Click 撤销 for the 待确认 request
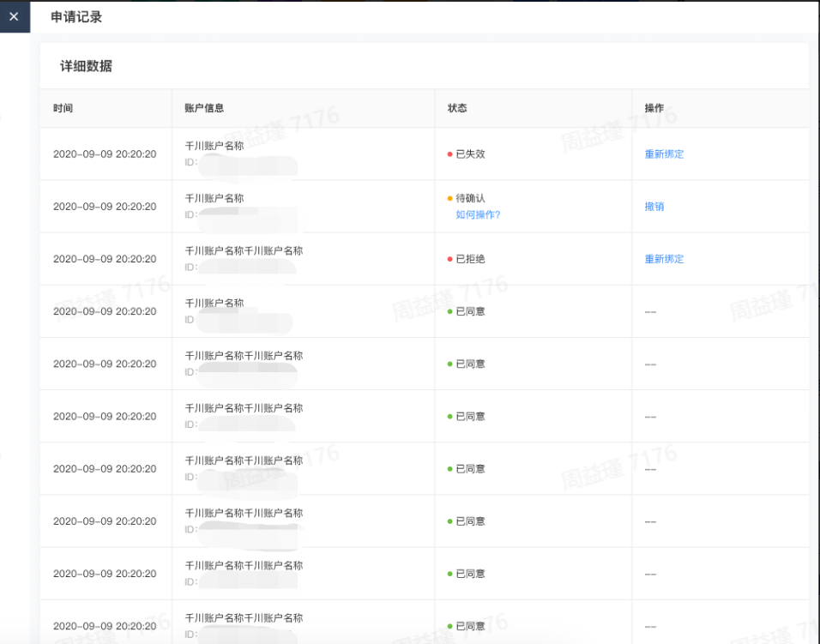Screen dimensions: 820x644 [654, 207]
